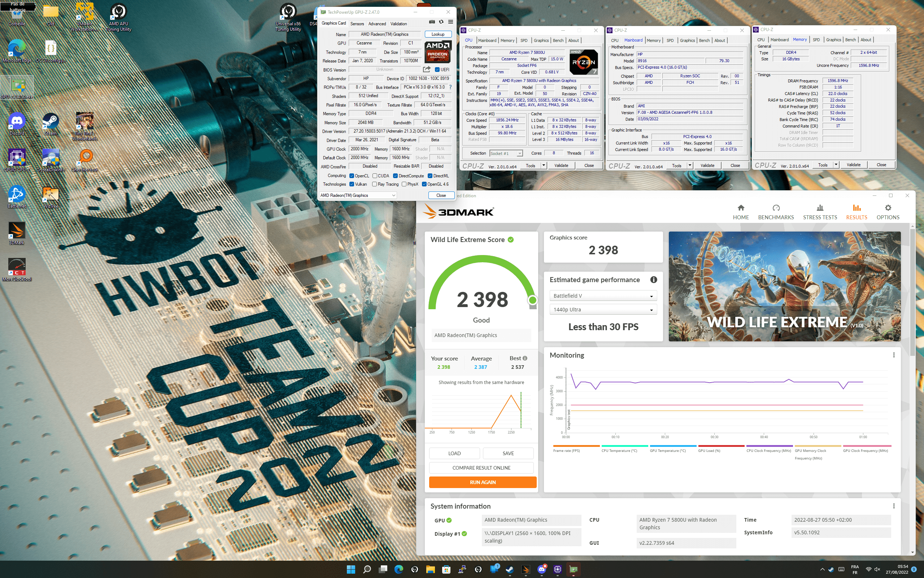Click COMPARE RESULT ONLINE button

481,468
